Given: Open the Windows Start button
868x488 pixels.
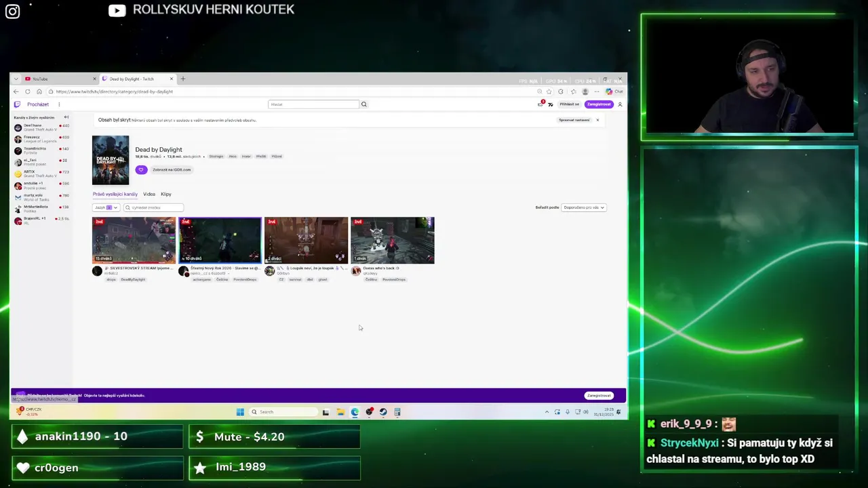Looking at the screenshot, I should (x=240, y=412).
